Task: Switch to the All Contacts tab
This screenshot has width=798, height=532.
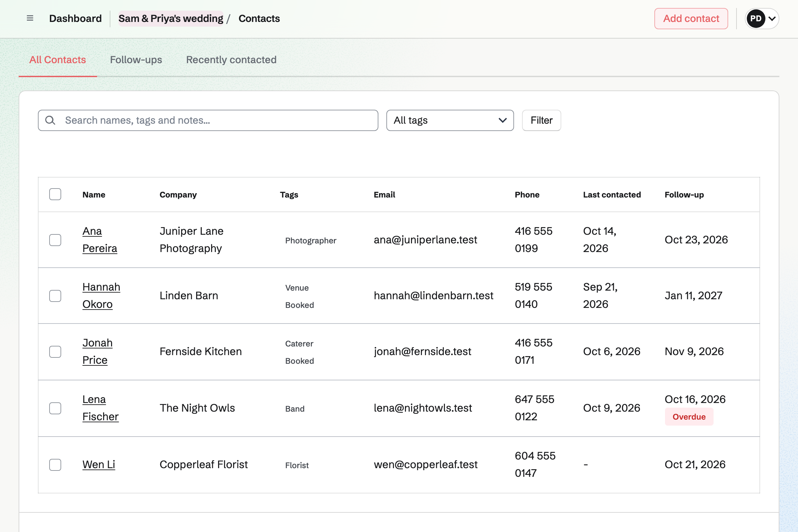Action: coord(58,60)
